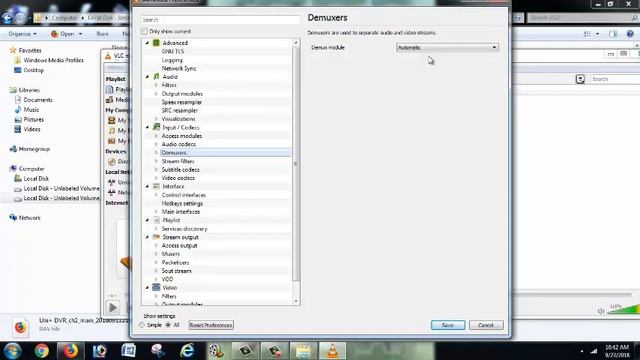Open the file explorer folder taskbar icon
640x360 pixels.
pos(303,351)
